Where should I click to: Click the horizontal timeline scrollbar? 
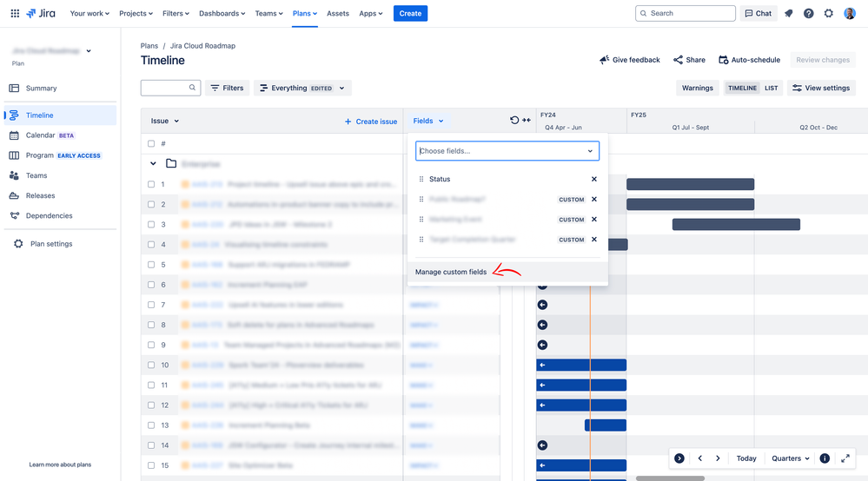click(x=670, y=478)
